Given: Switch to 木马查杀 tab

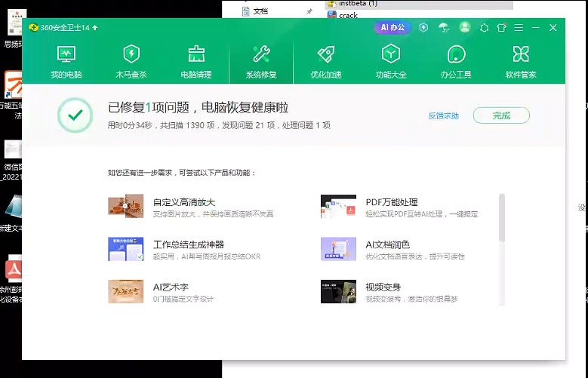Looking at the screenshot, I should point(131,62).
